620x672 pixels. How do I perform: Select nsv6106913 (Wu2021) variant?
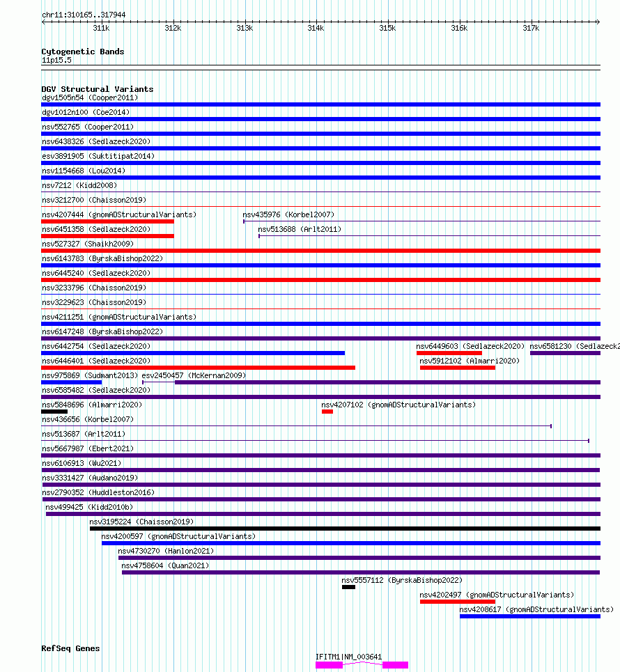click(x=82, y=463)
